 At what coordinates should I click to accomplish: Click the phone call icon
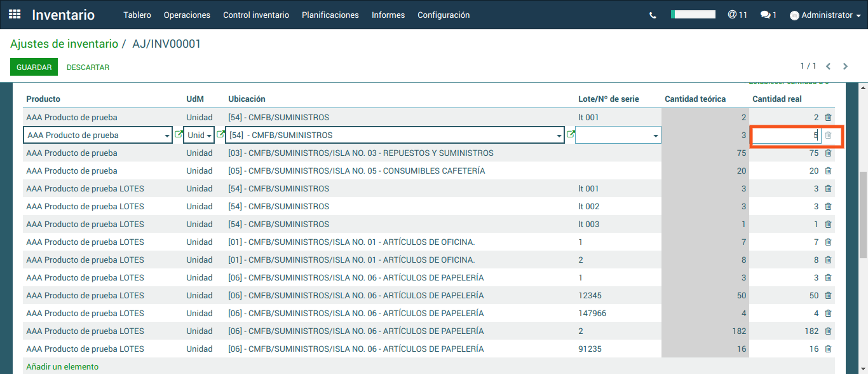[x=653, y=15]
